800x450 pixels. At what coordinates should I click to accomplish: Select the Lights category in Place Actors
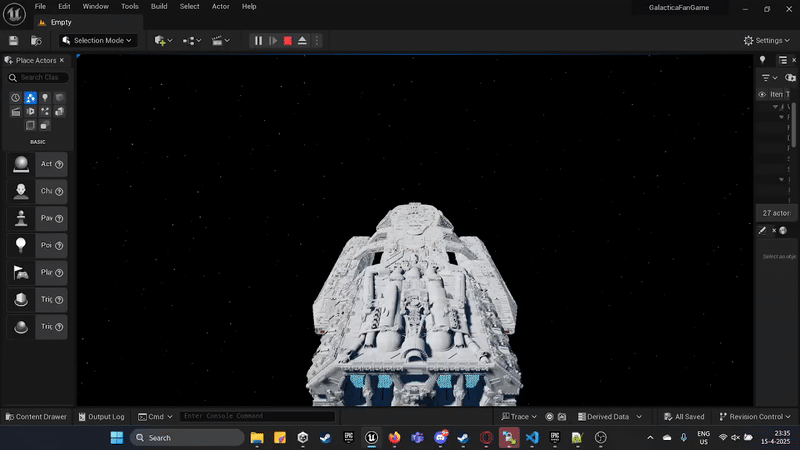pyautogui.click(x=45, y=97)
